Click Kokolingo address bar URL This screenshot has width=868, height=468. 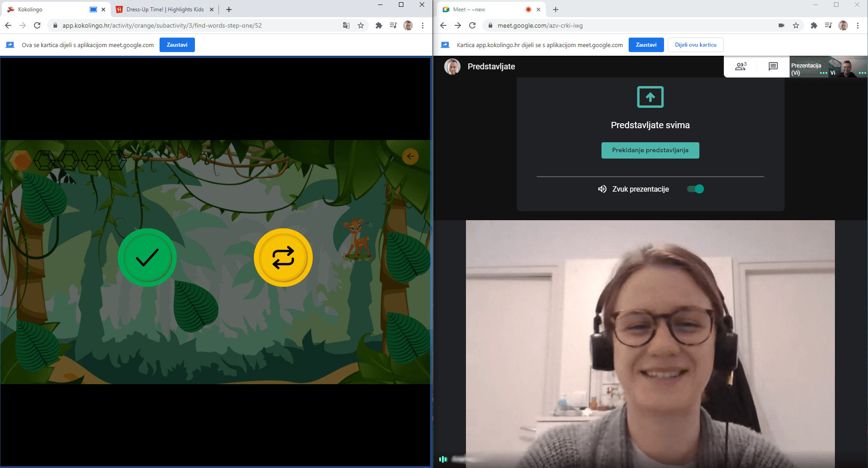[162, 25]
